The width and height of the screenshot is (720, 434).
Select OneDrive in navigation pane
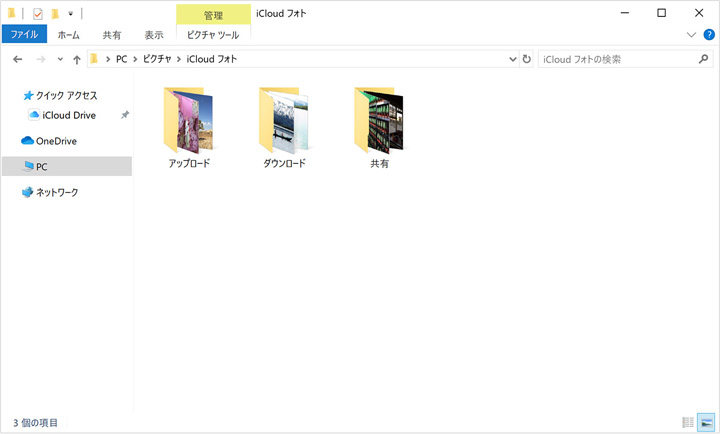[49, 141]
